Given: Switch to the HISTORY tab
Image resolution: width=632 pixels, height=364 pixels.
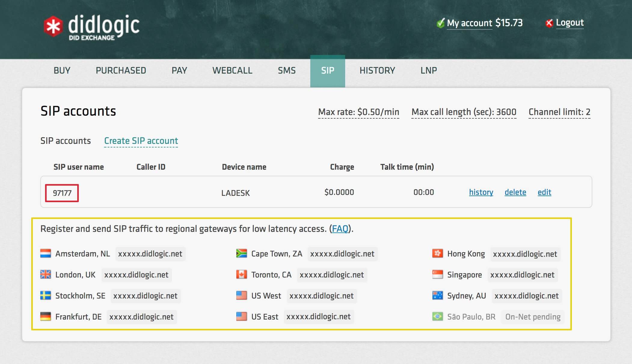Looking at the screenshot, I should click(377, 70).
